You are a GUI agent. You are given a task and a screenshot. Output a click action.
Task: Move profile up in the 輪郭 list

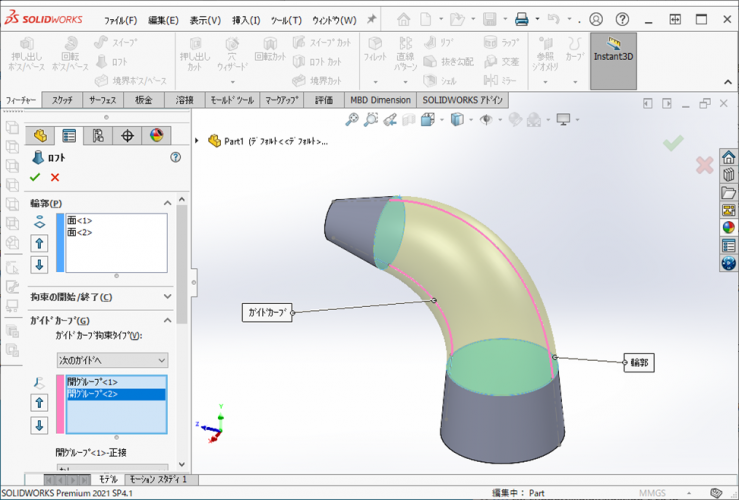[x=40, y=243]
